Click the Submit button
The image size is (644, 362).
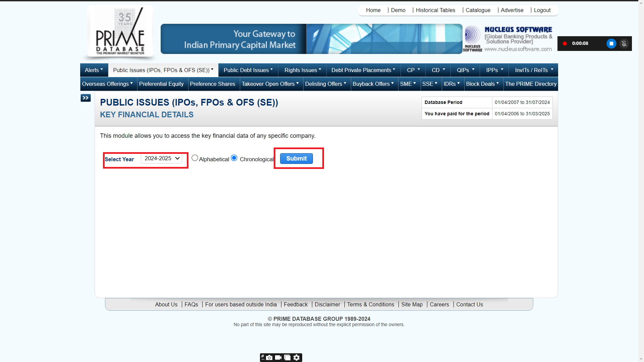pyautogui.click(x=296, y=159)
